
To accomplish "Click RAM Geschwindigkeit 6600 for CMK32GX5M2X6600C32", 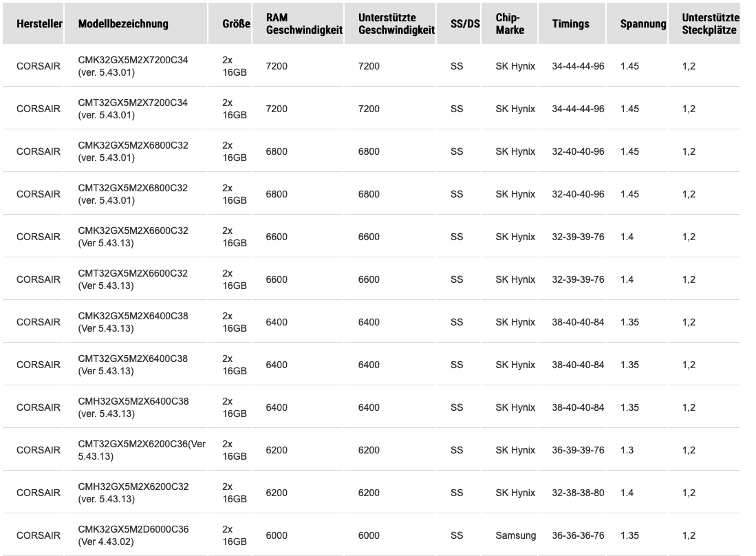I will (277, 237).
